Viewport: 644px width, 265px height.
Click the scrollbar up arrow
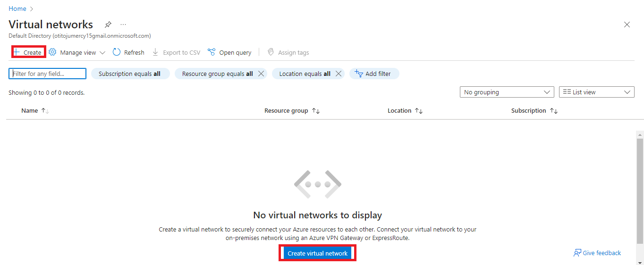point(640,135)
